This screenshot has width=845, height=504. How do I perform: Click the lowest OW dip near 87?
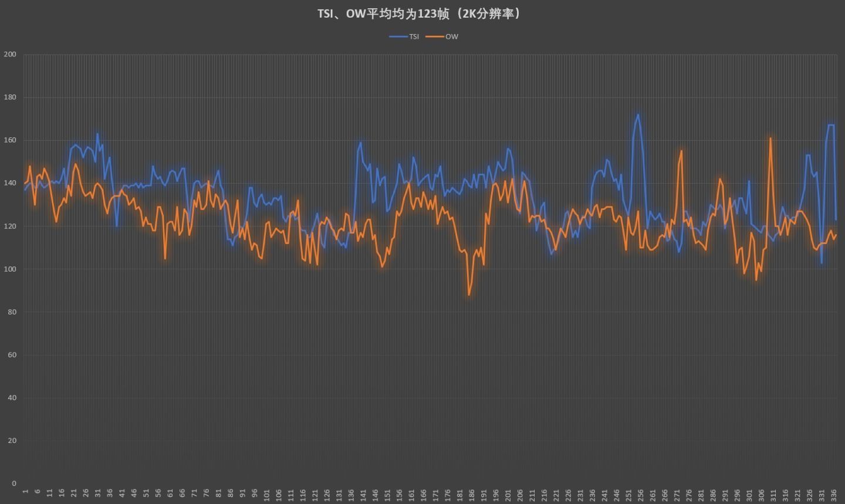click(x=469, y=296)
